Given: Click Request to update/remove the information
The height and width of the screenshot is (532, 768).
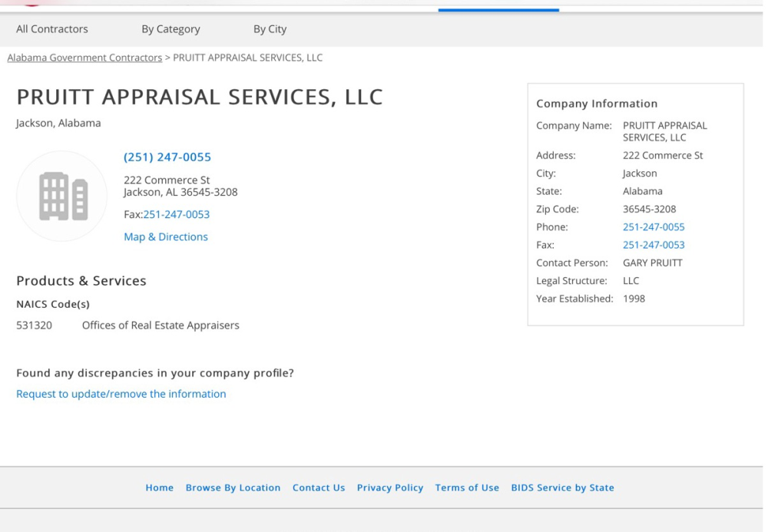Looking at the screenshot, I should tap(121, 394).
